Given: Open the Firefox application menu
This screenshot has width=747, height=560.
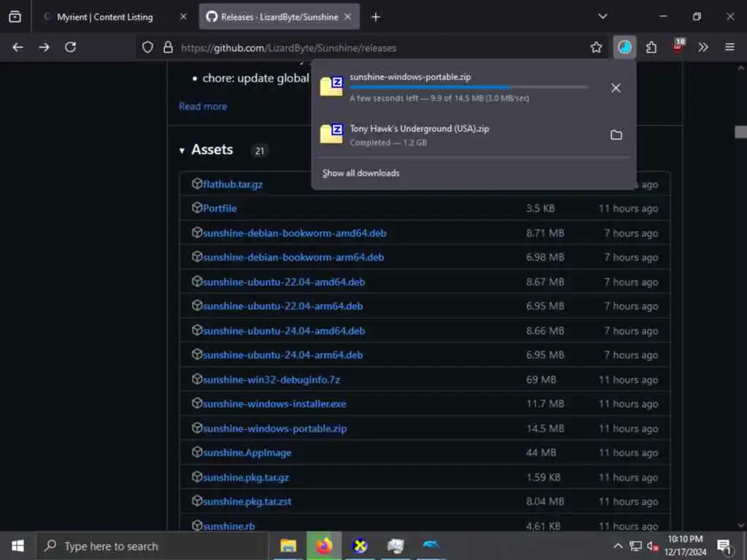Looking at the screenshot, I should point(729,47).
